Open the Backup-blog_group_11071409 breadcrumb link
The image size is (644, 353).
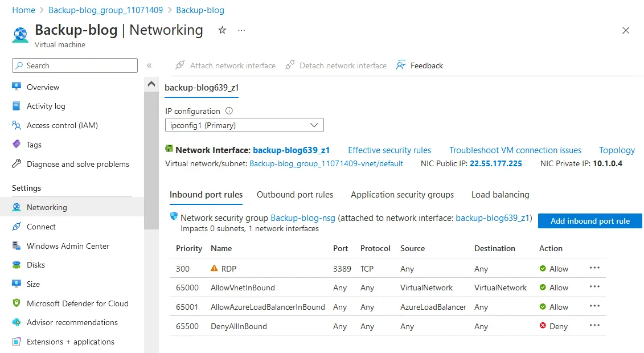coord(105,10)
